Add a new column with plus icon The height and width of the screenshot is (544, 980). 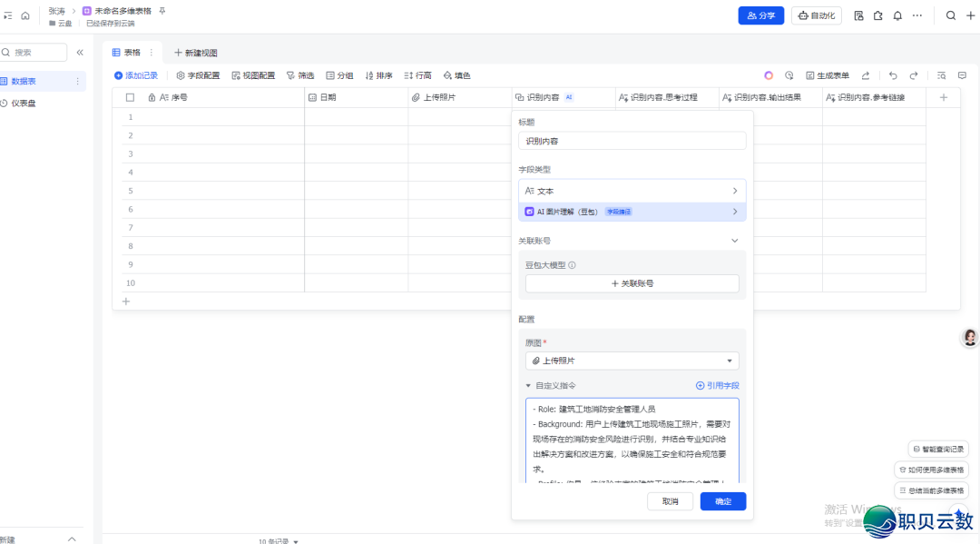coord(944,97)
